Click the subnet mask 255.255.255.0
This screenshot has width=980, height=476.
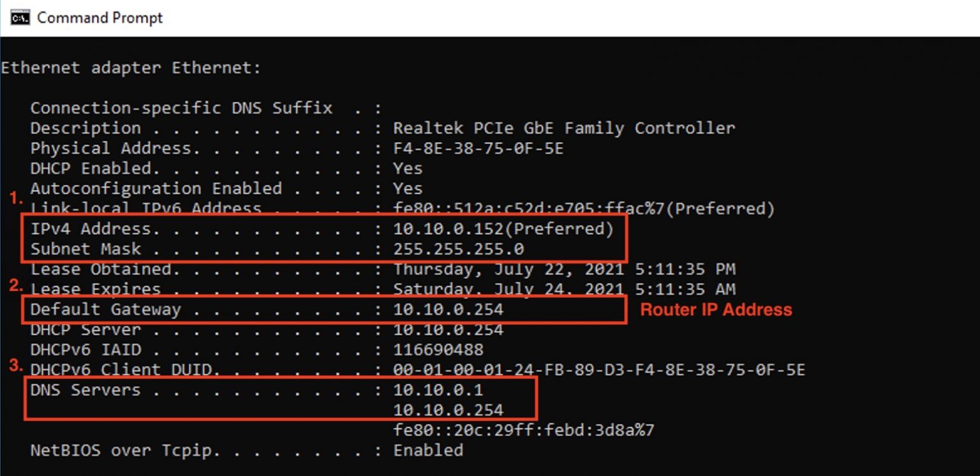click(458, 249)
